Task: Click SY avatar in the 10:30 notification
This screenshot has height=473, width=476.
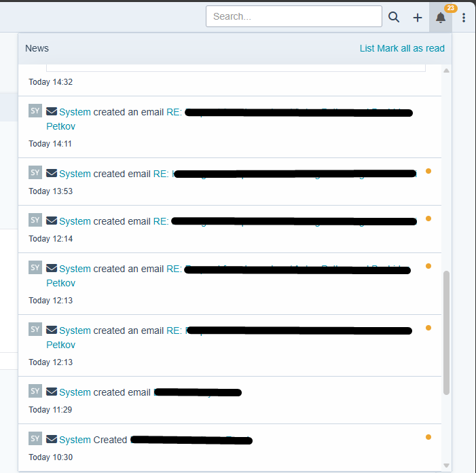Action: pyautogui.click(x=35, y=438)
